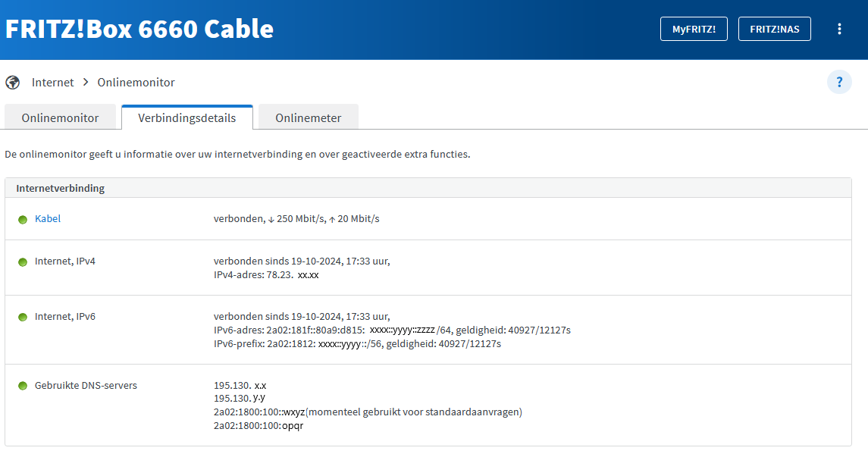Switch to the Onlinemonitor tab

point(61,118)
